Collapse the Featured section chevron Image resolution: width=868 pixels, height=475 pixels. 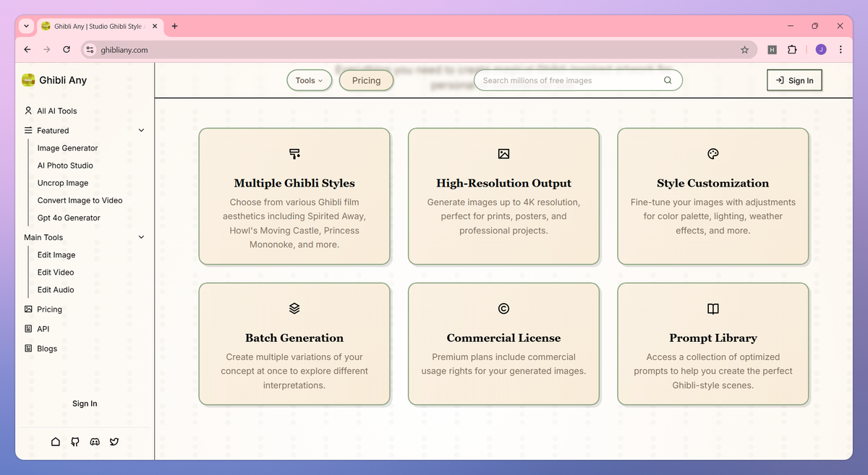pos(141,130)
